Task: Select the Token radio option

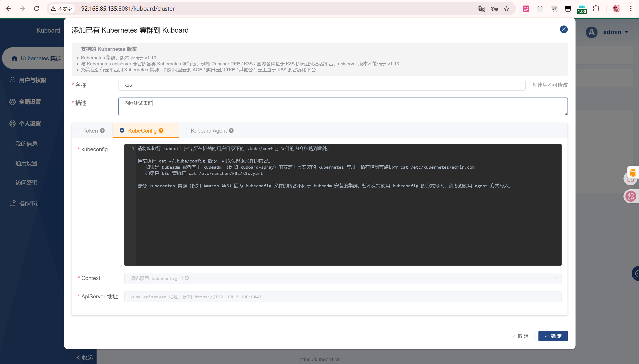Action: (x=78, y=130)
